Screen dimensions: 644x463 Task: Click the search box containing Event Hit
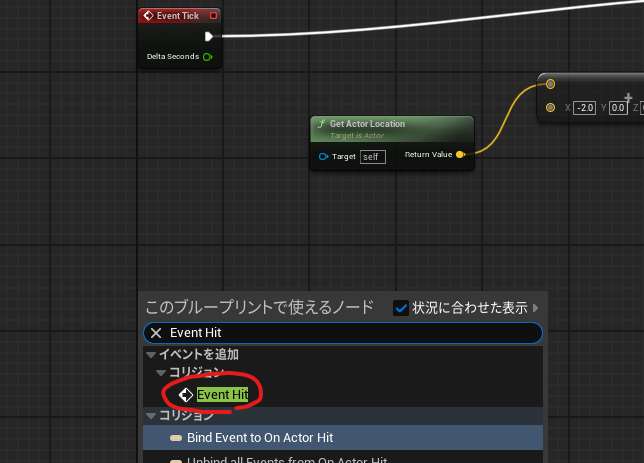pos(350,333)
